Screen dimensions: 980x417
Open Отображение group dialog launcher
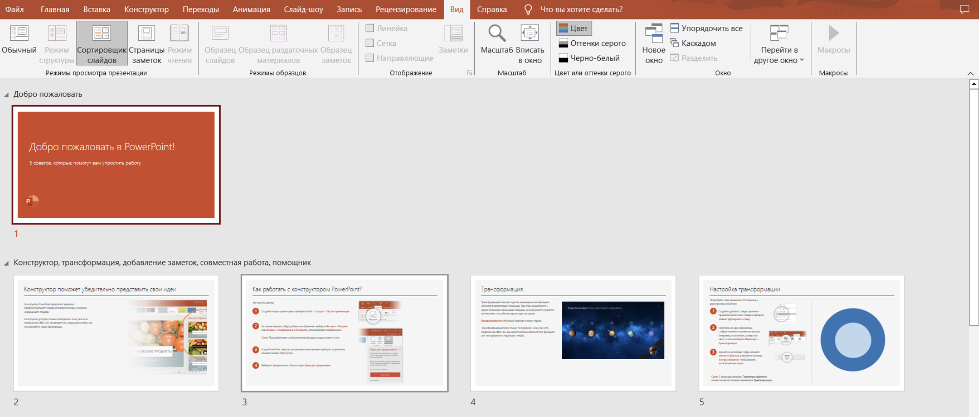click(x=469, y=73)
